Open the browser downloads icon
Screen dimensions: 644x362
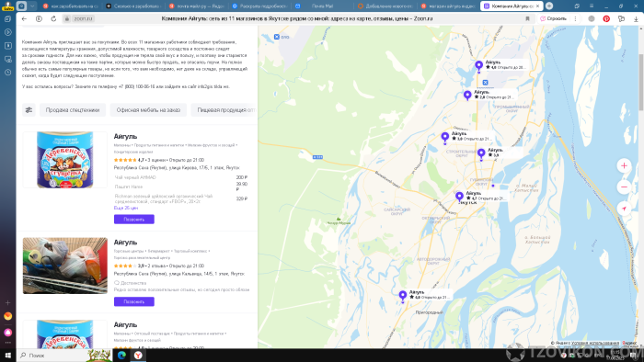coord(636,19)
